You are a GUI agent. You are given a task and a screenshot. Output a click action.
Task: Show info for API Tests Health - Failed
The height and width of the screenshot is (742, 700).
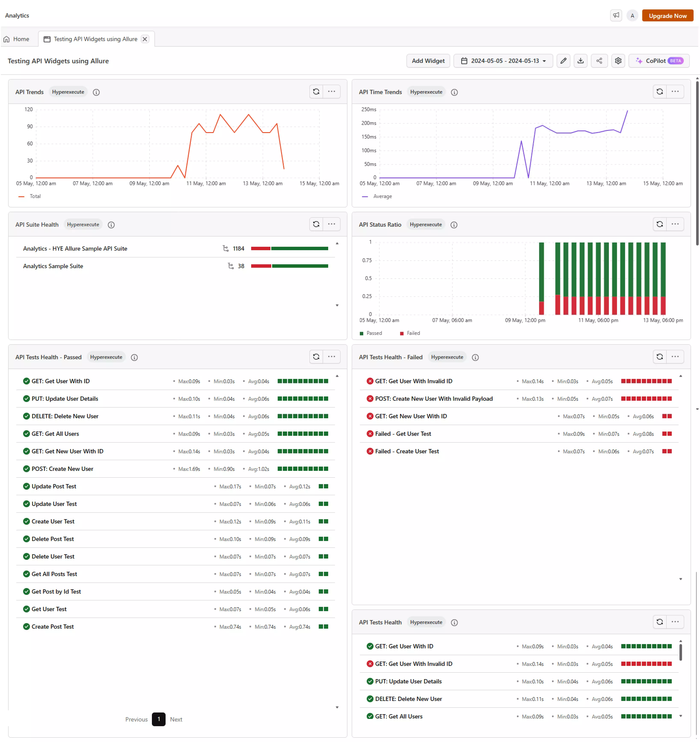point(475,357)
